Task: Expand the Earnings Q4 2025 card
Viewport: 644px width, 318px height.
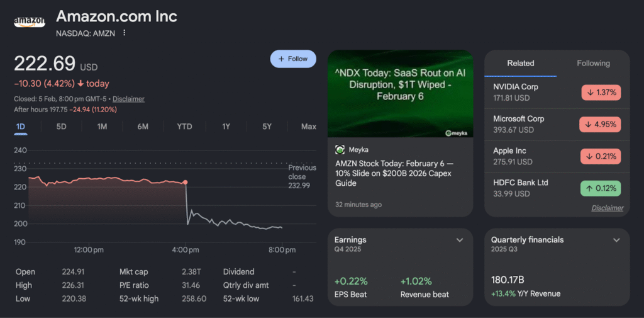Action: pos(460,240)
